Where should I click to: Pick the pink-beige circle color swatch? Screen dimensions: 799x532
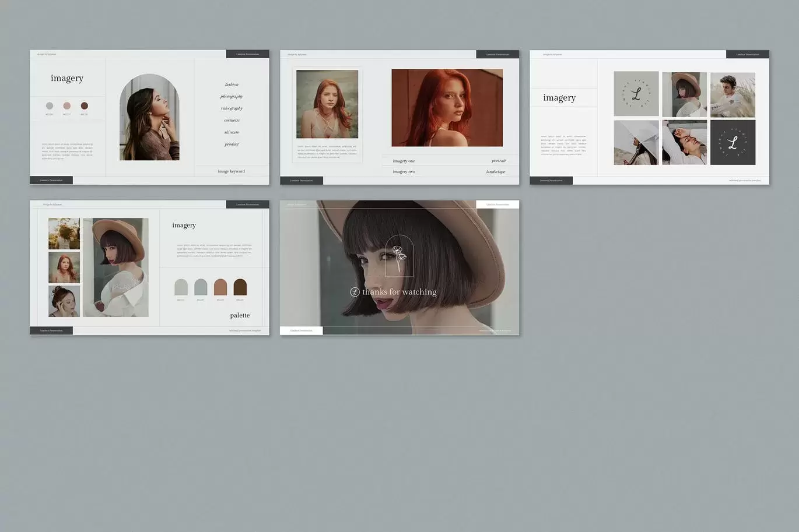(66, 106)
